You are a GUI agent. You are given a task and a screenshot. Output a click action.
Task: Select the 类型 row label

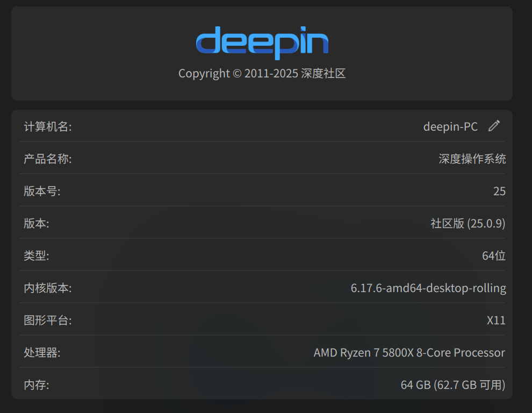pos(37,256)
